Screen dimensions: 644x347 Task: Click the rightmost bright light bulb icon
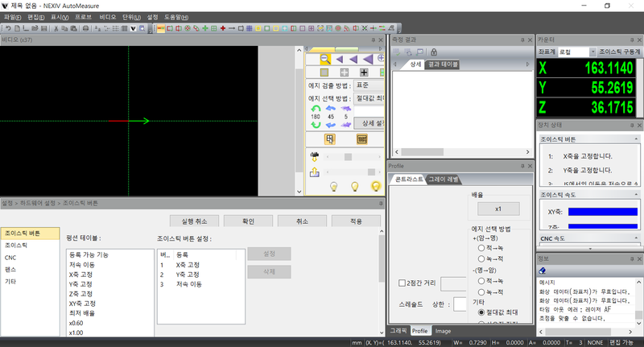375,186
